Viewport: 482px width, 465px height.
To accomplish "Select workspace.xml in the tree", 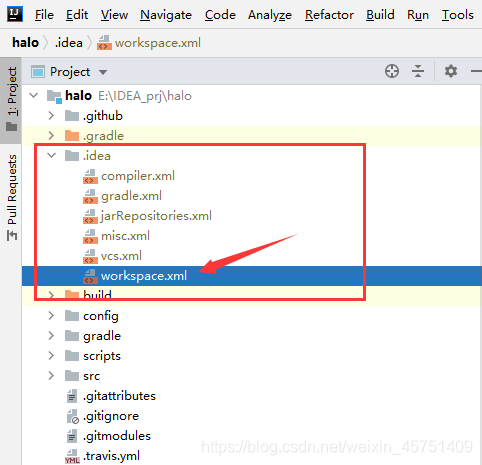I will 252,276.
